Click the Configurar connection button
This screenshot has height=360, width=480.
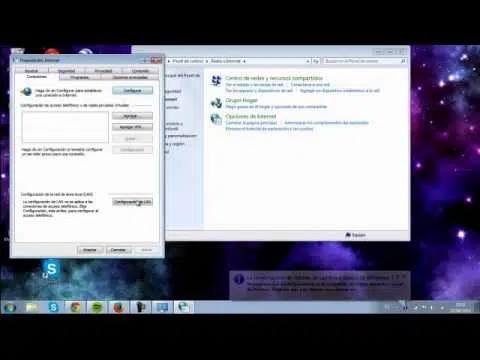[132, 91]
